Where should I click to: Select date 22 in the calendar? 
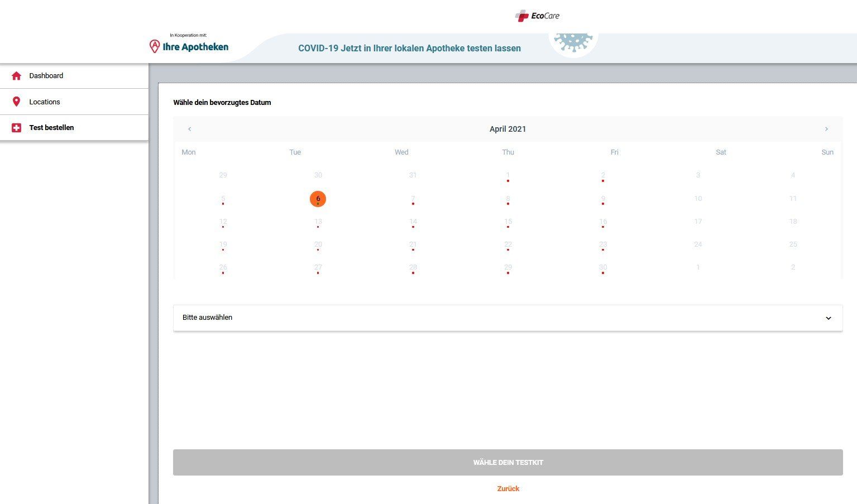[x=508, y=244]
